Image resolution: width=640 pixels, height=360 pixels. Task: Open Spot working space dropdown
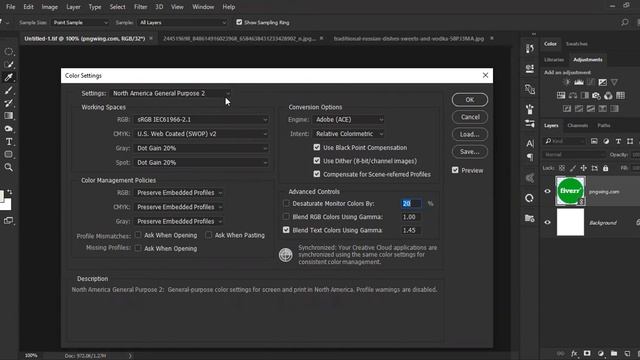click(x=201, y=162)
